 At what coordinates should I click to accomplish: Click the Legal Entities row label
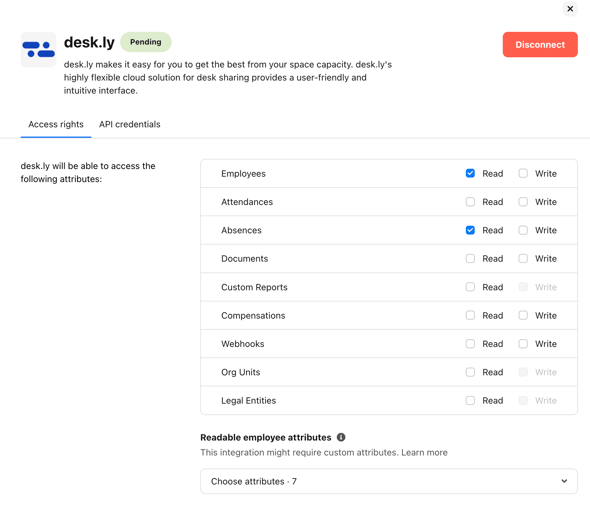tap(249, 401)
